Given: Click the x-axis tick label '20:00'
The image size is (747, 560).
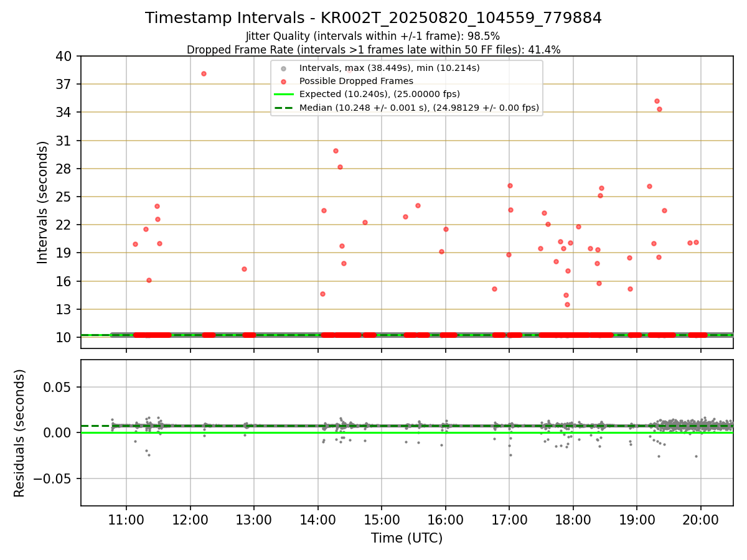Looking at the screenshot, I should coord(701,518).
